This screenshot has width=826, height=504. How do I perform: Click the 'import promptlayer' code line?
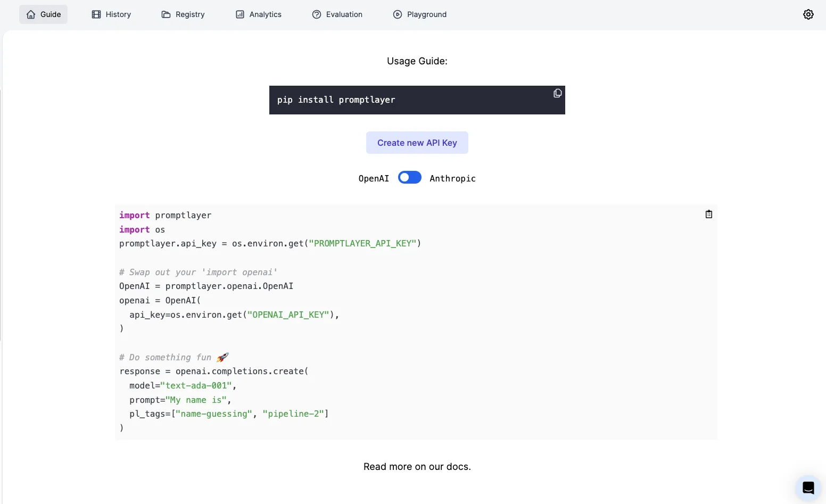[x=166, y=216]
